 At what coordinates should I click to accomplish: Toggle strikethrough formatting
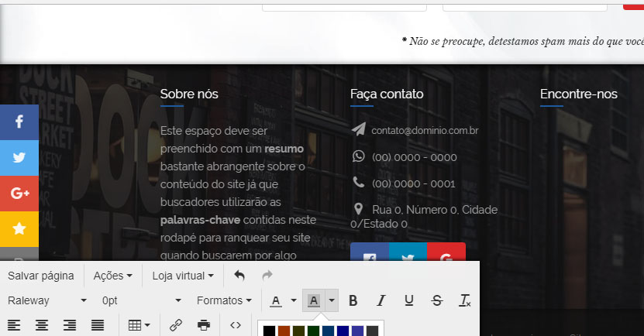[x=436, y=300]
